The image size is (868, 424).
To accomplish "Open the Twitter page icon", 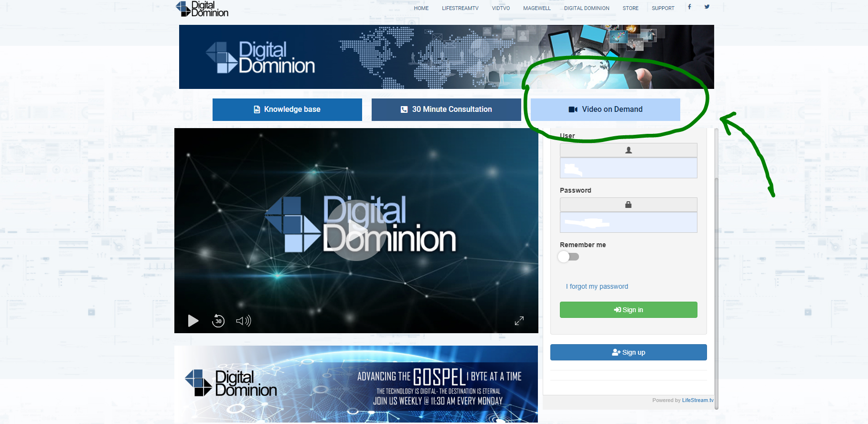I will [707, 7].
